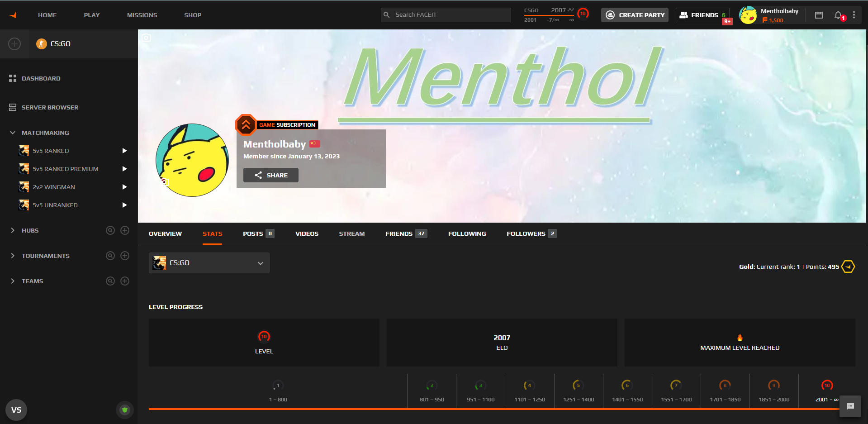Viewport: 868px width, 424px height.
Task: Search Teams using magnifier icon
Action: [110, 281]
